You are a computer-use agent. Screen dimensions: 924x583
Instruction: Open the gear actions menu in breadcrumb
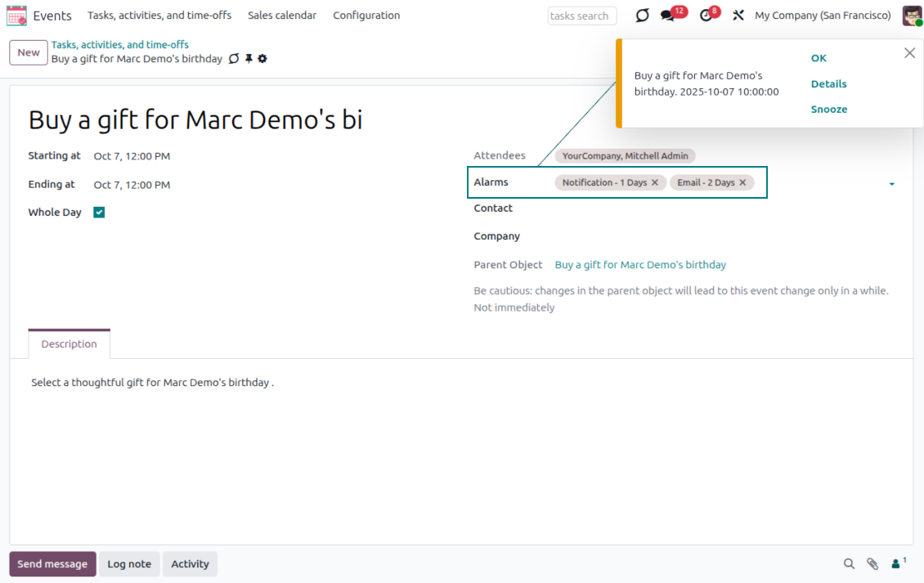coord(262,59)
